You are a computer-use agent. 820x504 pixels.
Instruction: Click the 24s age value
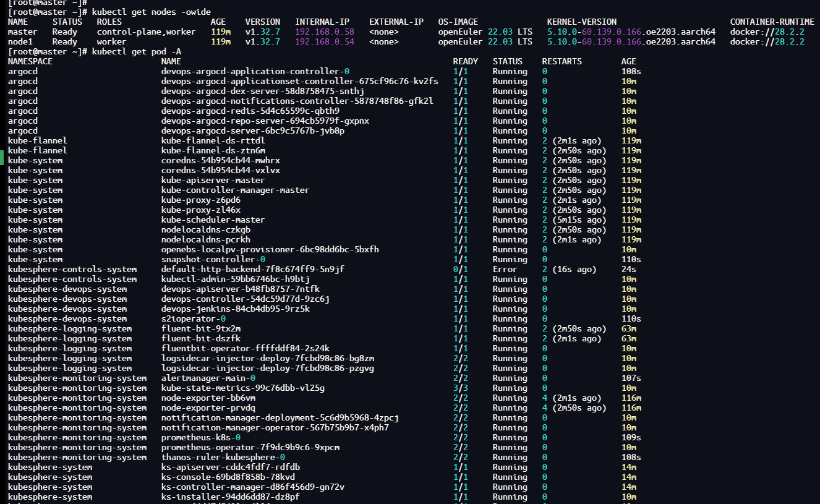click(x=629, y=270)
